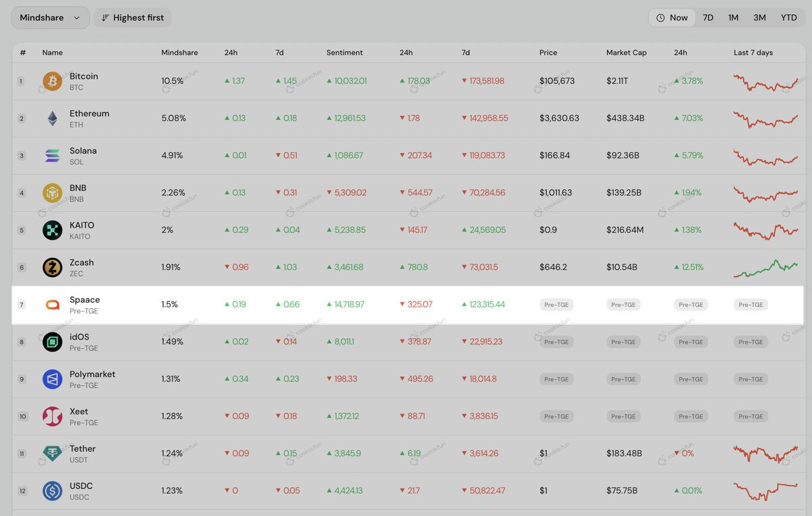Select Bitcoin mindshare 10.5%
The image size is (812, 516).
pos(172,81)
